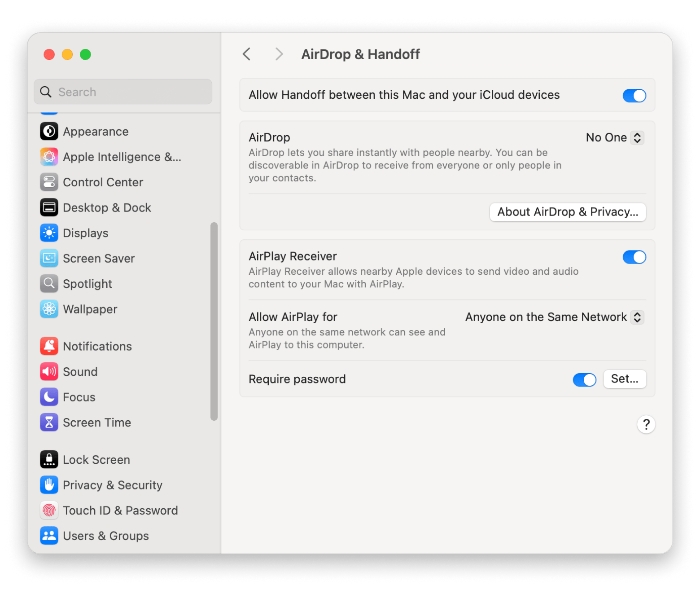Viewport: 700px width, 590px height.
Task: Open Privacy & Security in sidebar
Action: [112, 485]
